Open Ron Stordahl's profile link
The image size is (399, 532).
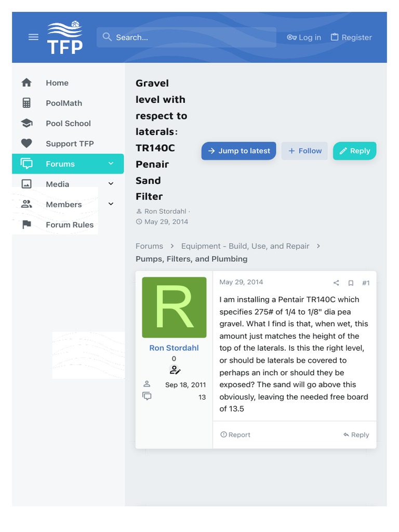pos(174,348)
